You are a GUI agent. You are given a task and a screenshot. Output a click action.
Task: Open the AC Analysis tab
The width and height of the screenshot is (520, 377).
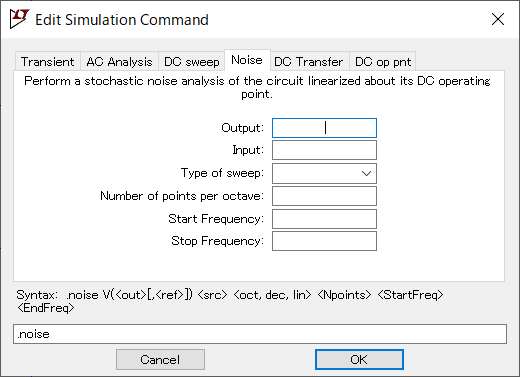119,62
